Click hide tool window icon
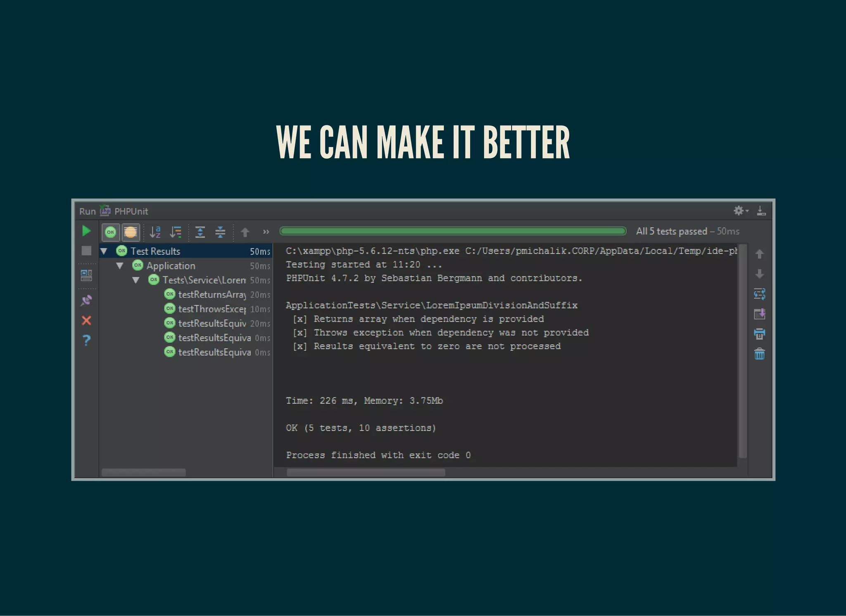Viewport: 846px width, 616px height. tap(761, 211)
